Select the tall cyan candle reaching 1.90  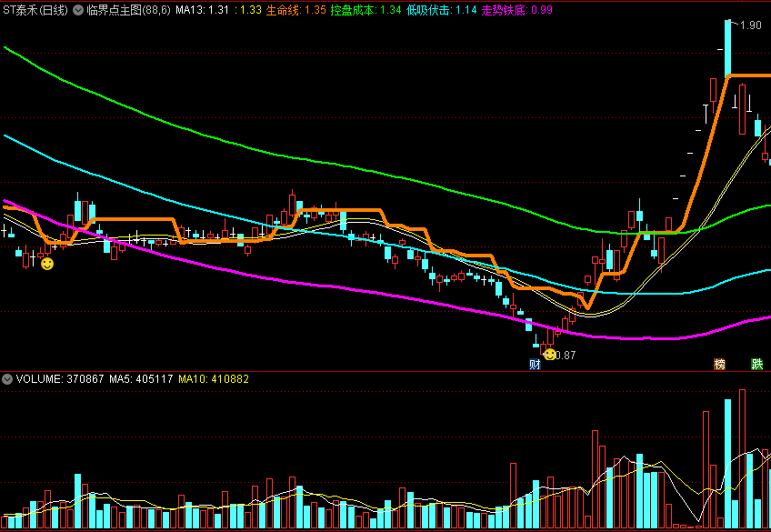(727, 48)
